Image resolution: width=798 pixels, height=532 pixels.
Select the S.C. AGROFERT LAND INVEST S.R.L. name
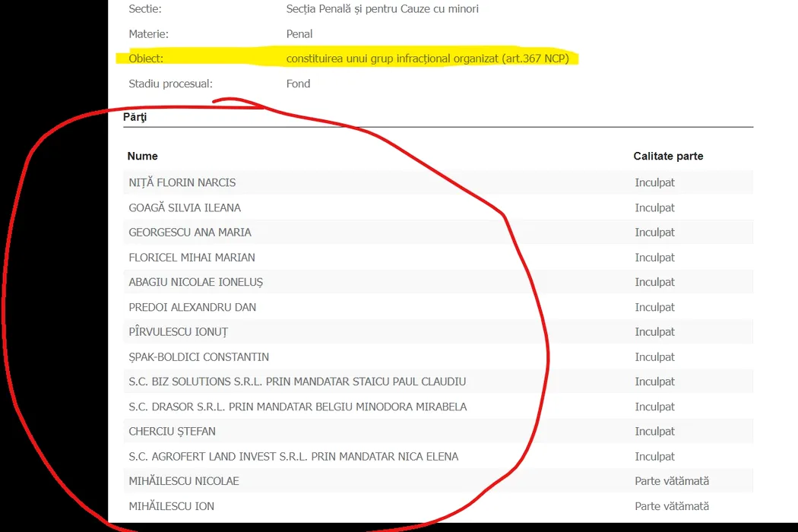coord(293,457)
